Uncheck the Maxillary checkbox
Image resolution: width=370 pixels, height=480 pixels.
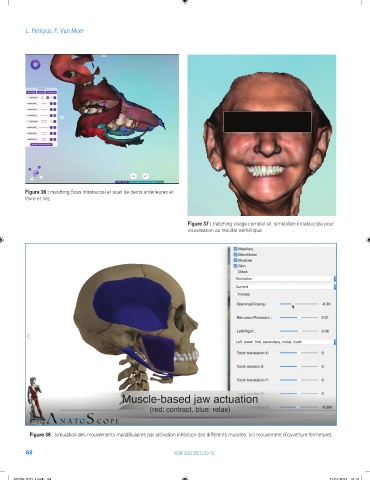coord(235,249)
